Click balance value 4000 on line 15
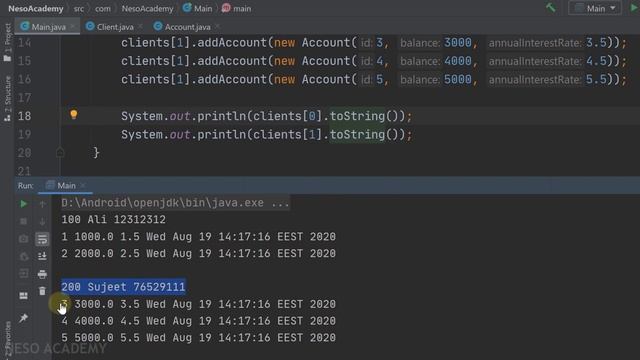Screen dimensions: 640x360 point(458,61)
